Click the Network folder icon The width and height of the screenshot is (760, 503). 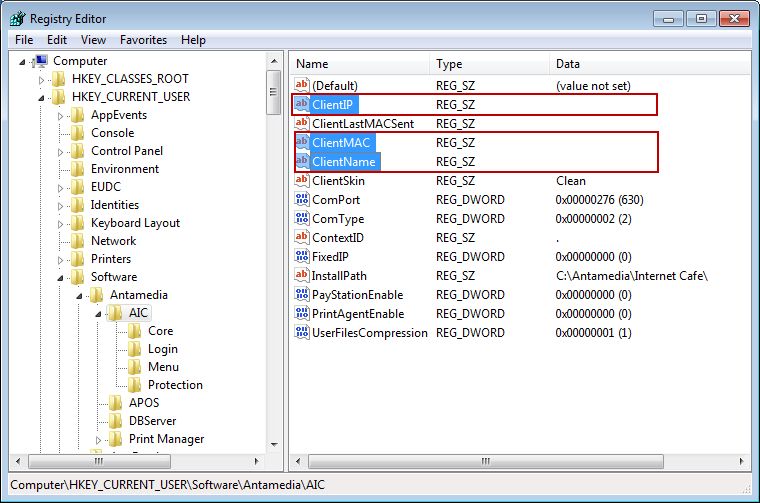coord(78,241)
